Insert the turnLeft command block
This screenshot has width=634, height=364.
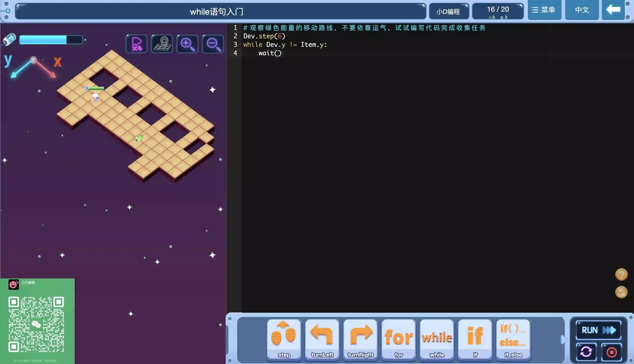(x=322, y=339)
